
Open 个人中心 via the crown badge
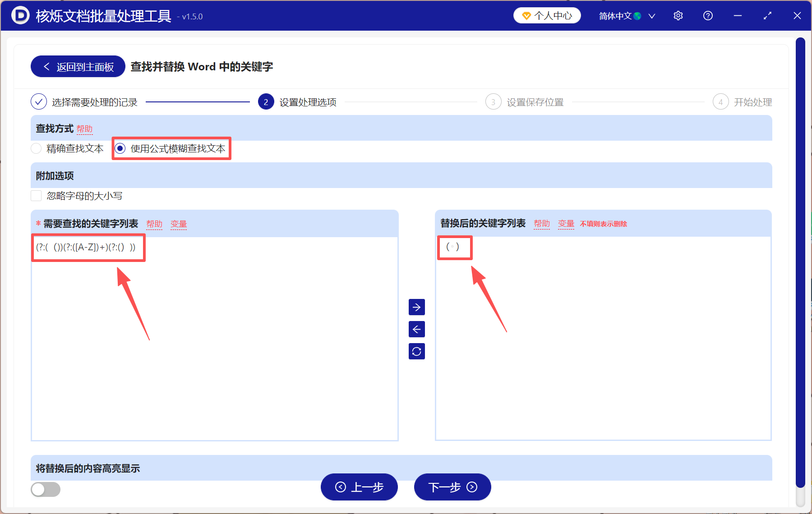[x=547, y=15]
